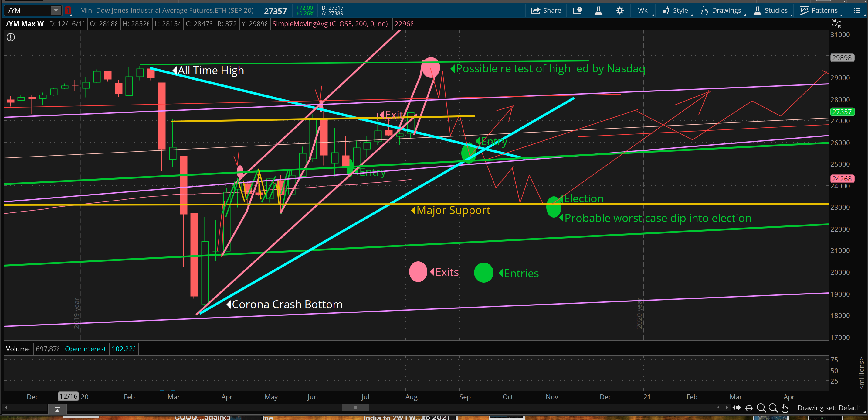The height and width of the screenshot is (420, 868).
Task: Click the horizontal chart scrollbar thumb
Action: (x=355, y=408)
